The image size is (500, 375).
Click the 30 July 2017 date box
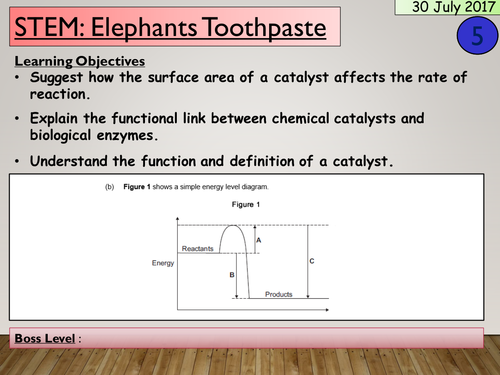pyautogui.click(x=447, y=7)
